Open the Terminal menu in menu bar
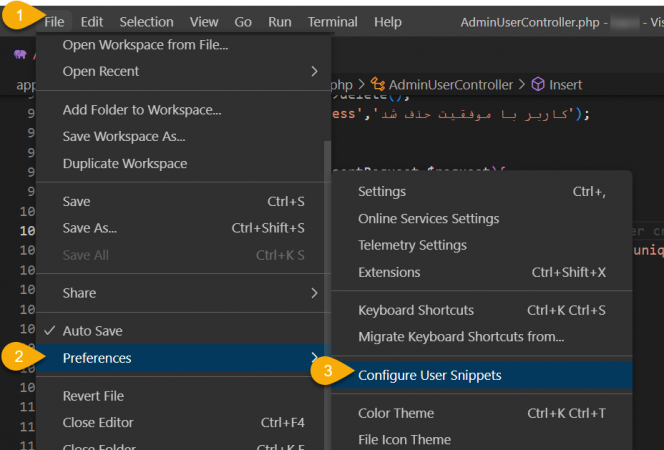 point(332,22)
